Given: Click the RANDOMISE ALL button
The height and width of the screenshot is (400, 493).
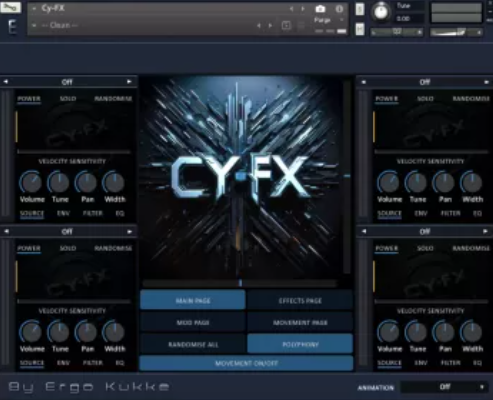Looking at the screenshot, I should click(x=193, y=345).
